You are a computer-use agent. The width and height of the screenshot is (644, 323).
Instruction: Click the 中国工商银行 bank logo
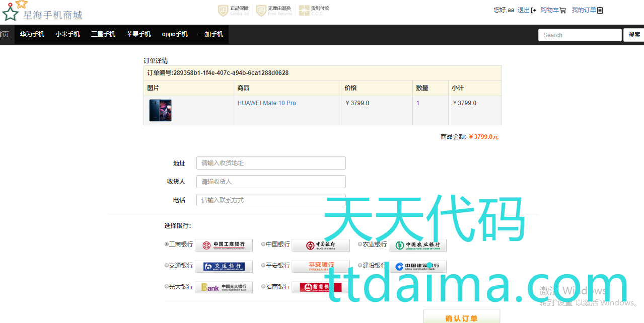tap(224, 245)
